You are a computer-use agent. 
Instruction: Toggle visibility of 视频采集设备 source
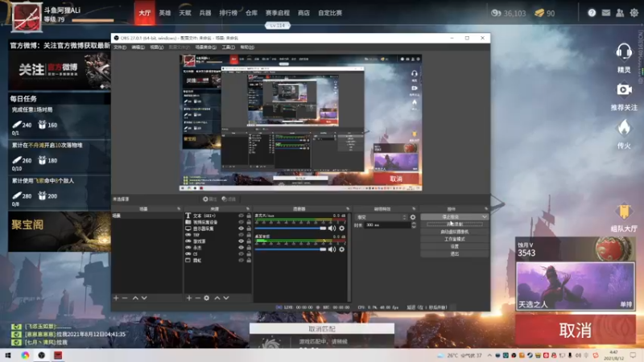coord(241,222)
